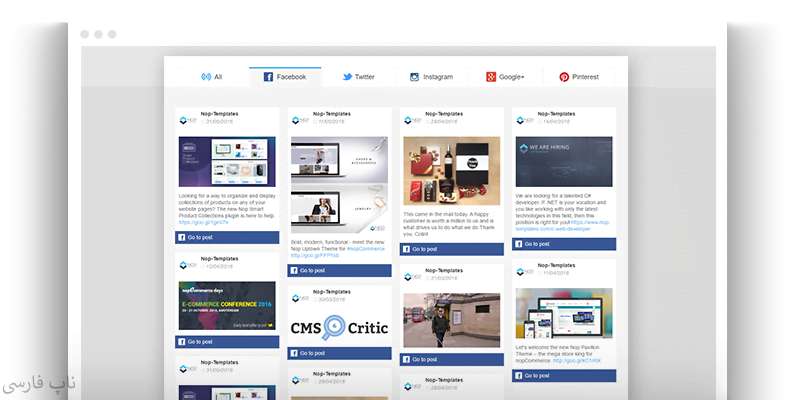Click Go to post under Uptown Theme post
The image size is (795, 400).
(x=339, y=270)
